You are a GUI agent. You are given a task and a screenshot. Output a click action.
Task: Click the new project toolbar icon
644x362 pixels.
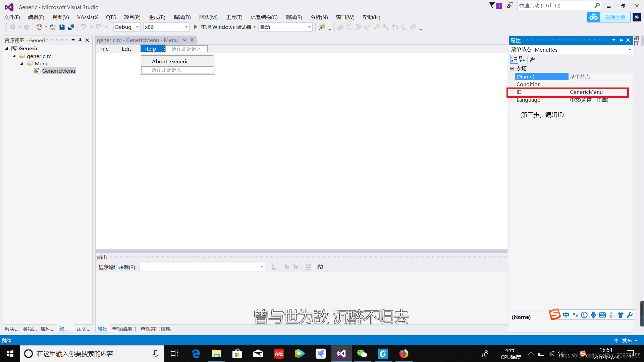(39, 27)
